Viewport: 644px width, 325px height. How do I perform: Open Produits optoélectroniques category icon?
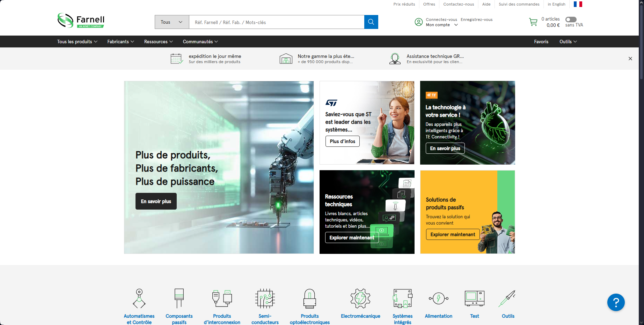pos(310,298)
